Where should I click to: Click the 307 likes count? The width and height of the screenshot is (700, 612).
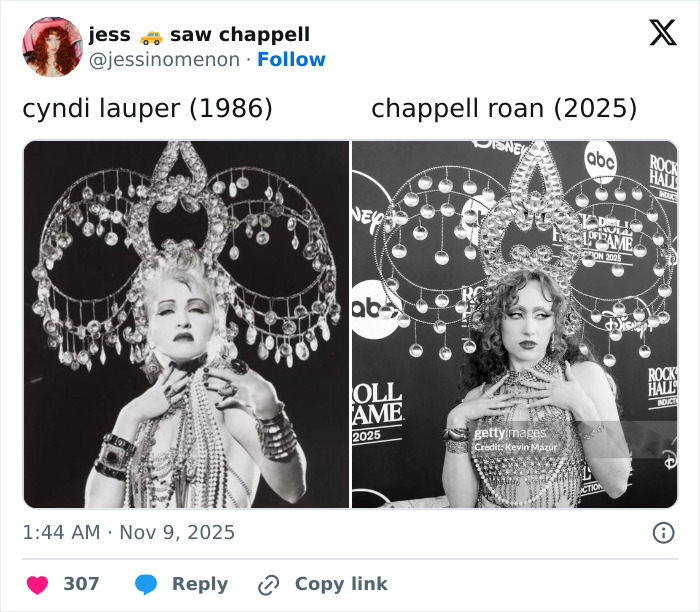[x=81, y=584]
